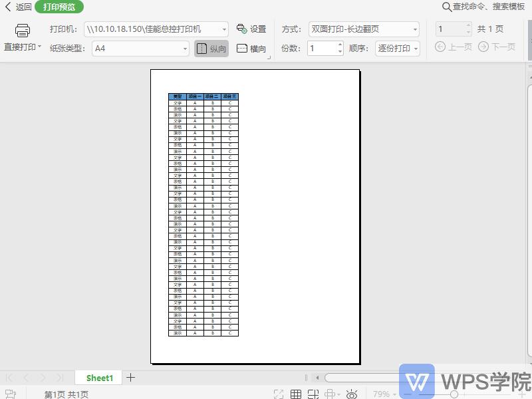This screenshot has width=532, height=399.
Task: Switch to 横向 landscape orientation
Action: point(251,49)
